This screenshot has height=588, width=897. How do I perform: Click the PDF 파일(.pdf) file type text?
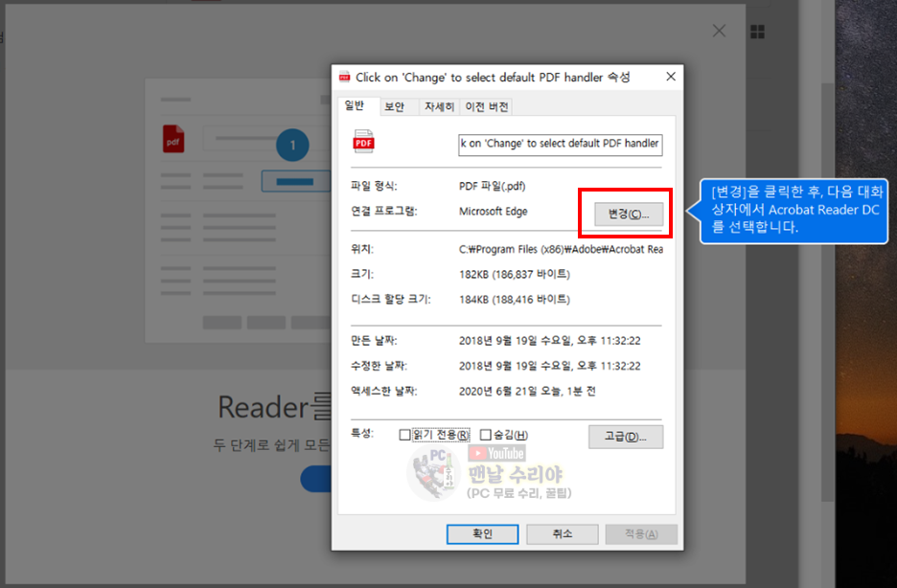coord(492,187)
